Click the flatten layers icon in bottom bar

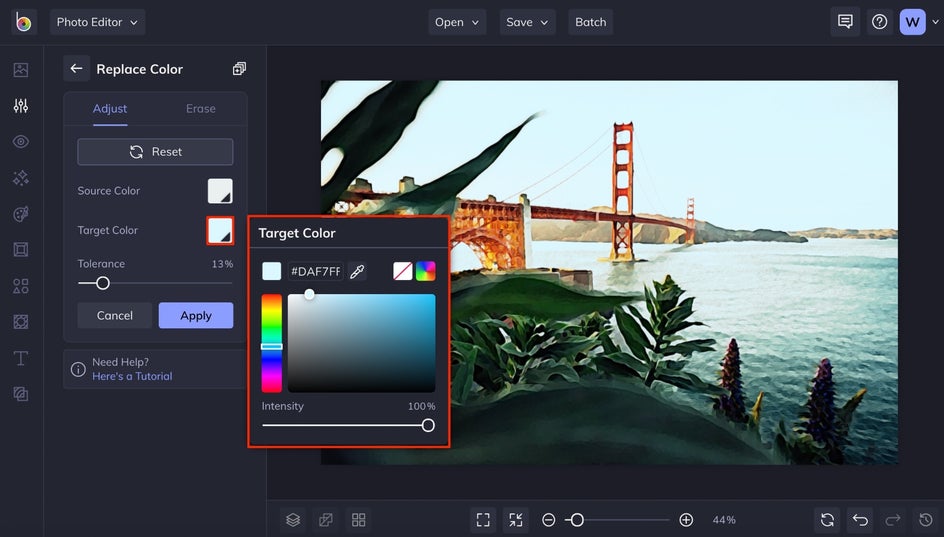[x=326, y=520]
